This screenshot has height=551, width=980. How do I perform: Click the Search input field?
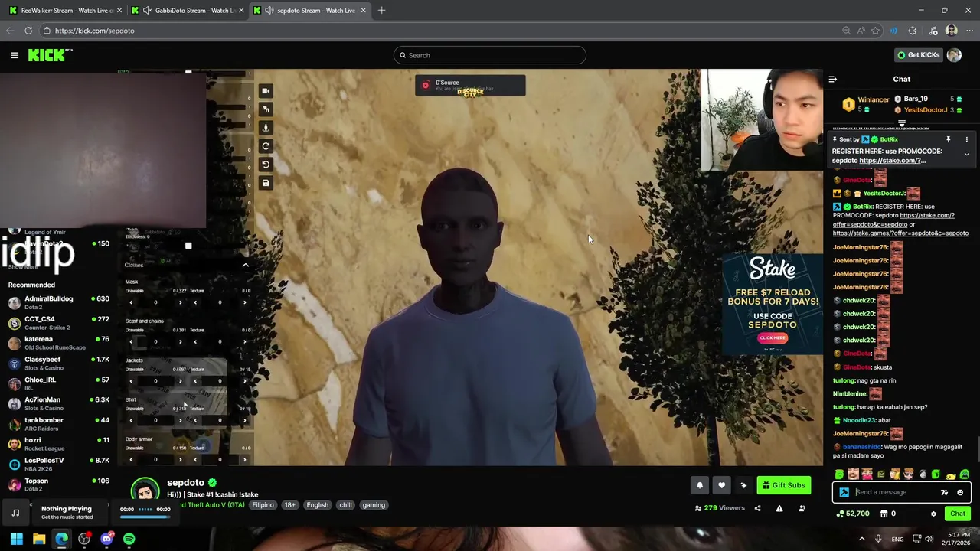click(490, 55)
